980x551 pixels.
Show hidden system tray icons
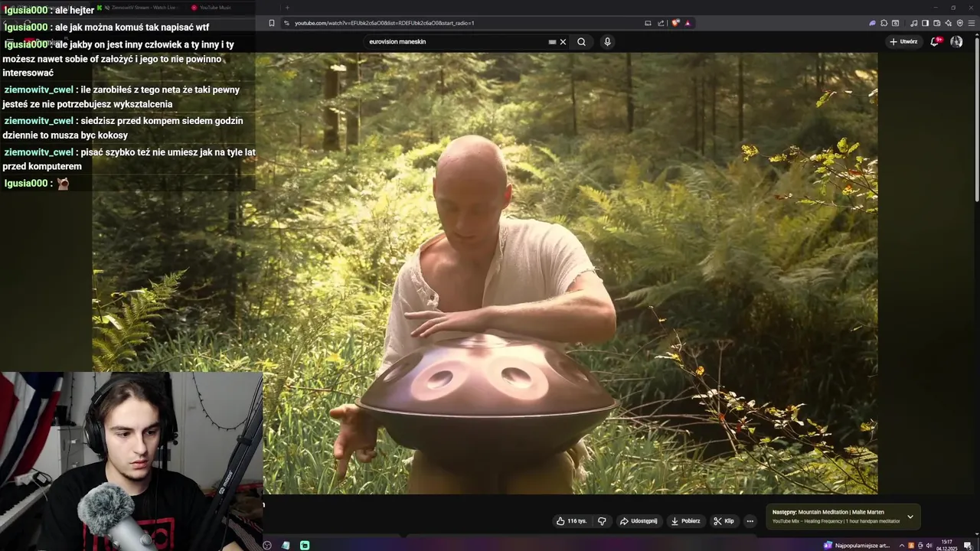pos(902,546)
